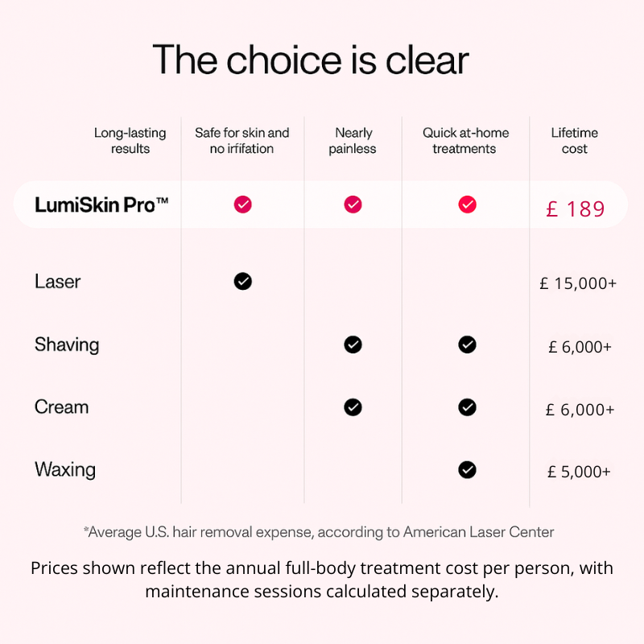Click LumiSkin Pro's red 'Nearly painless' checkmark

pos(353,204)
